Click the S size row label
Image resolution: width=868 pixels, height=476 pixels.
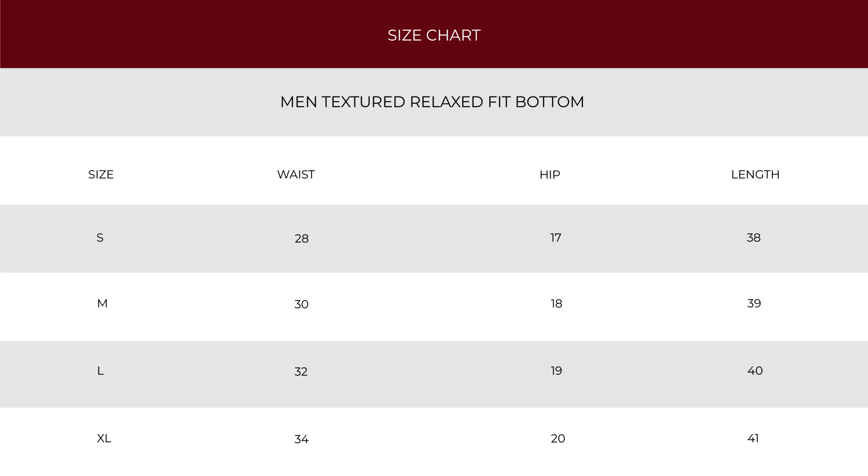pos(100,238)
